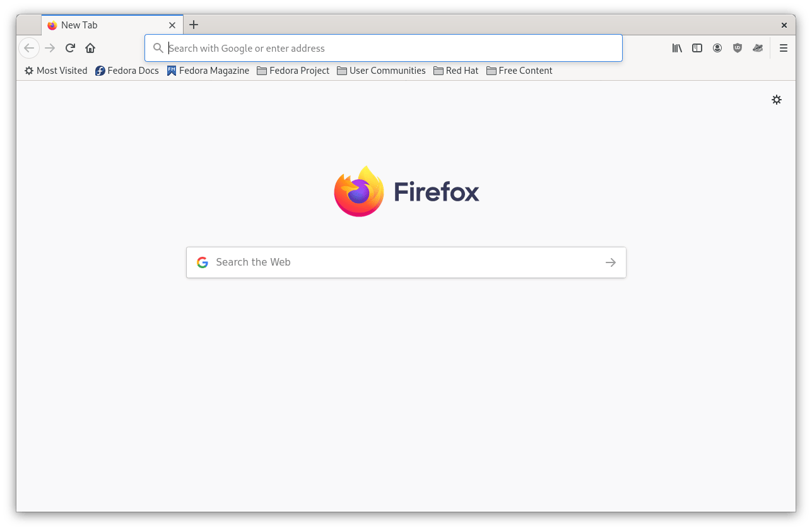Click the magnifier icon in address bar

click(158, 48)
